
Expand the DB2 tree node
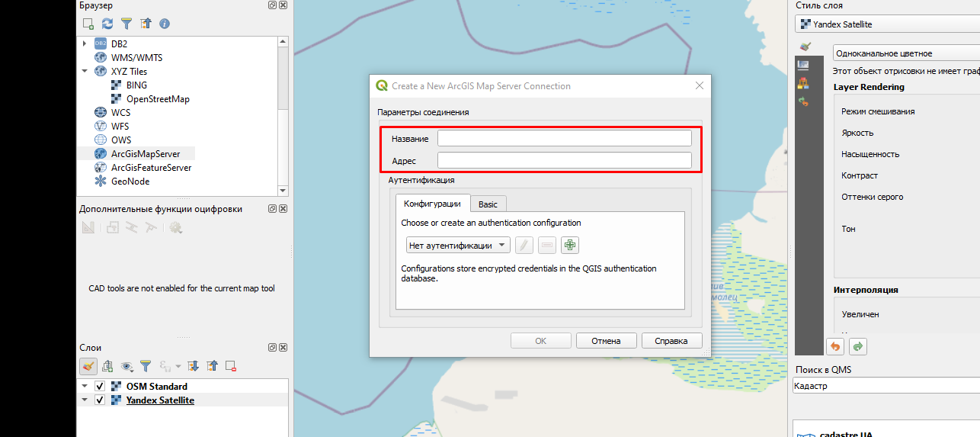(85, 43)
